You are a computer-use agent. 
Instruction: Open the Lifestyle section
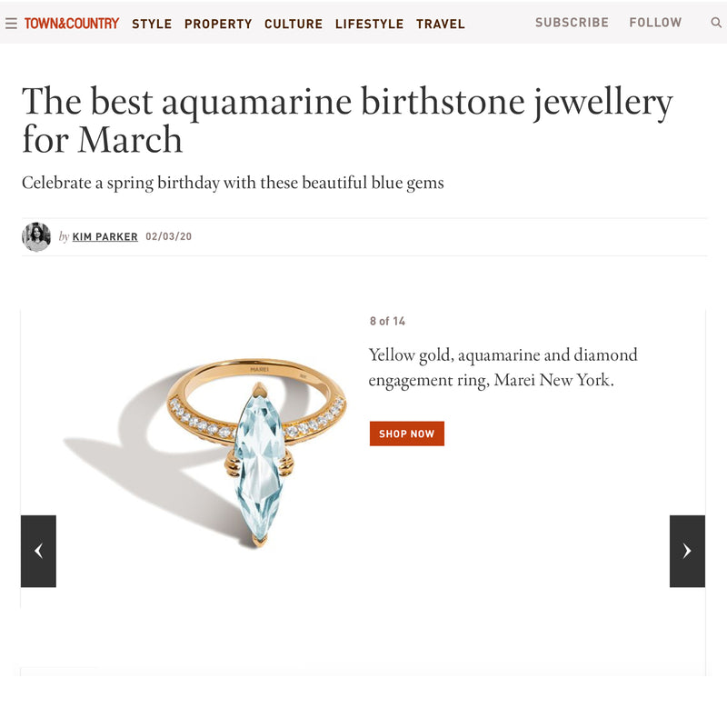click(369, 24)
